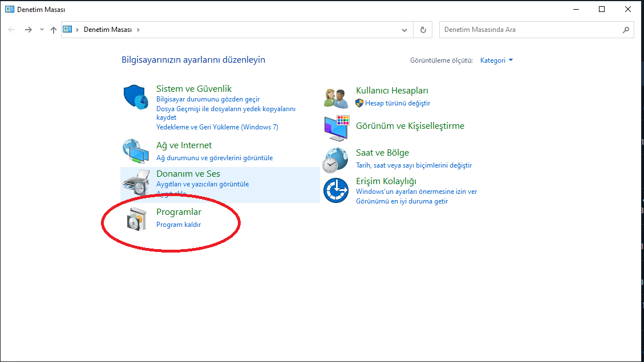Image resolution: width=644 pixels, height=362 pixels.
Task: Open Görünüm ve Kişiselleştirme monitor icon
Action: [x=337, y=128]
